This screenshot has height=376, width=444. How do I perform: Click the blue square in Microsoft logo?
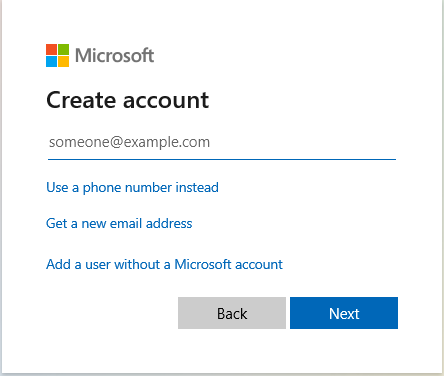52,61
